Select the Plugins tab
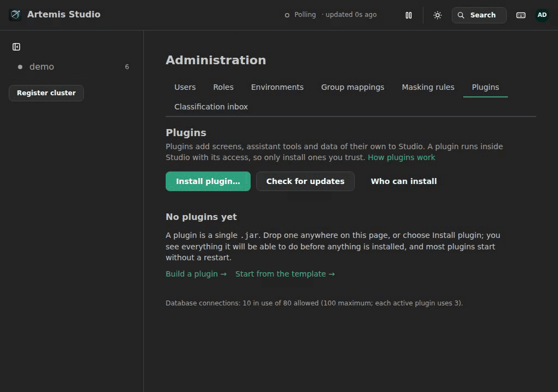 [485, 87]
